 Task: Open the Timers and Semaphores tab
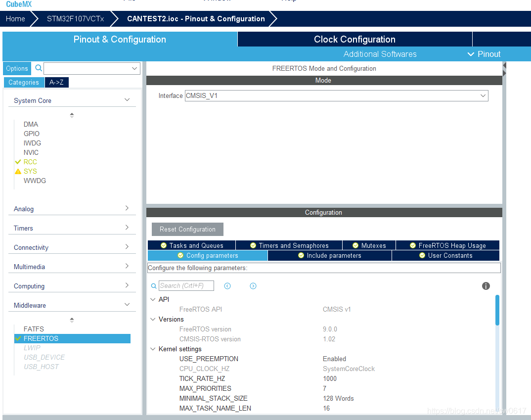(289, 245)
